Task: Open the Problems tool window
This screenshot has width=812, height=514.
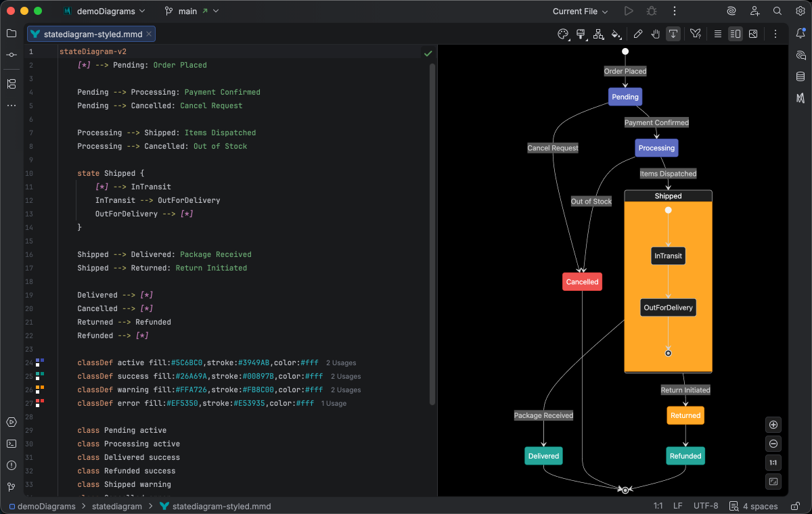Action: (12, 465)
